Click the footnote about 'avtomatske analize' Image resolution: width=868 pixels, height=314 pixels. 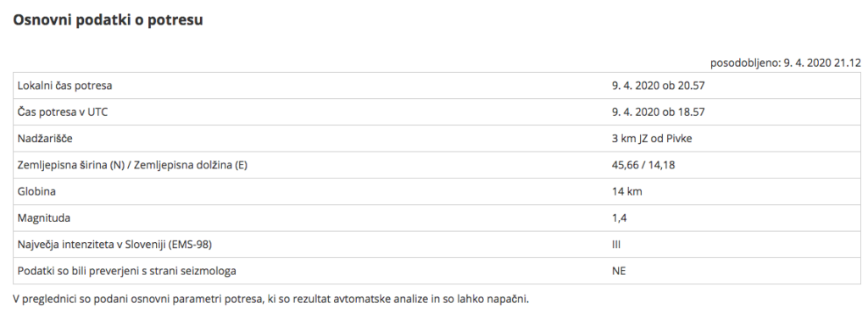pyautogui.click(x=270, y=300)
